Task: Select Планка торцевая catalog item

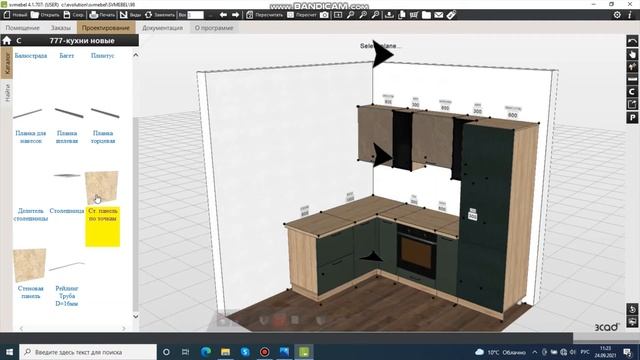Action: click(x=103, y=124)
